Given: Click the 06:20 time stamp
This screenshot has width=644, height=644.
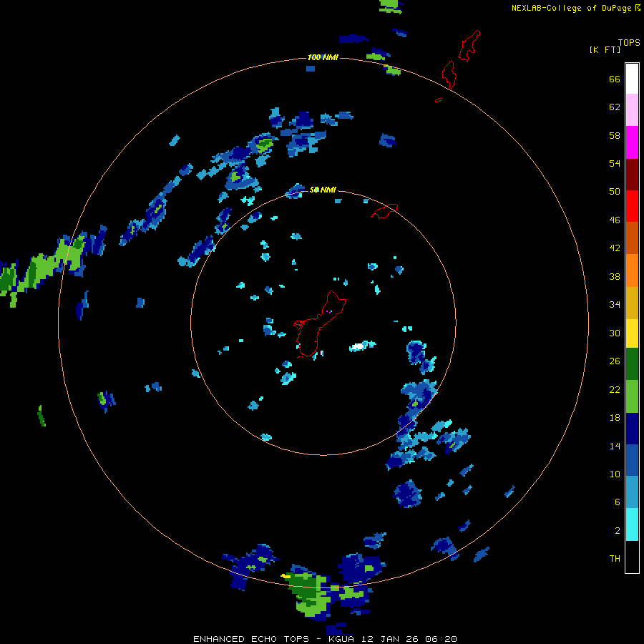Looking at the screenshot, I should 441,639.
